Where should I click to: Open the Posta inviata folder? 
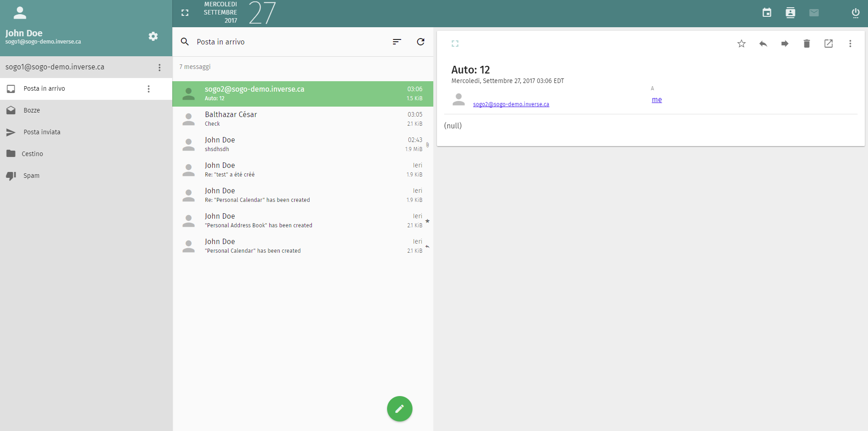coord(86,132)
